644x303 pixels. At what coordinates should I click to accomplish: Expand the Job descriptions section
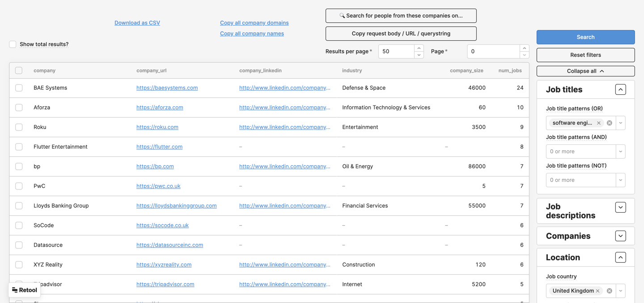click(x=620, y=207)
